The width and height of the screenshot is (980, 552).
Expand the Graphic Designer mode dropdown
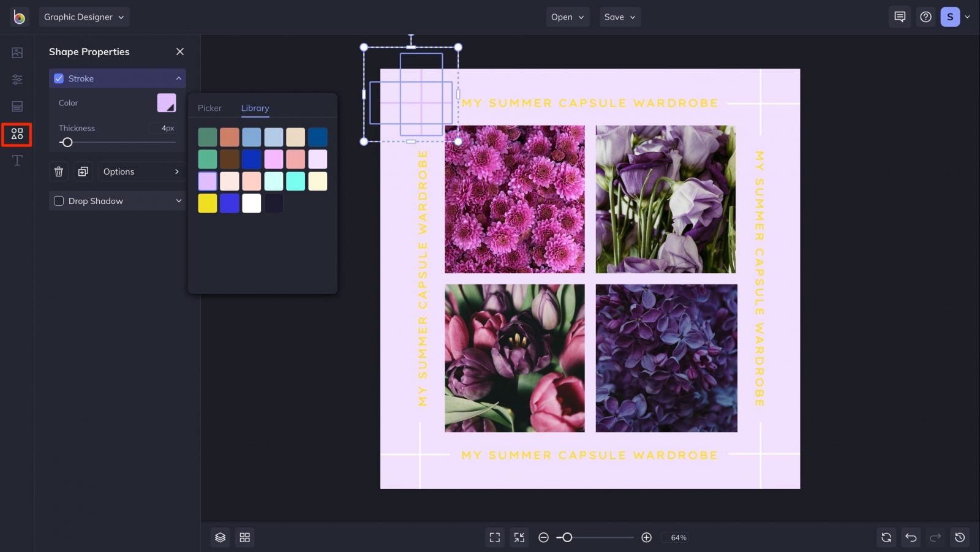pyautogui.click(x=84, y=17)
